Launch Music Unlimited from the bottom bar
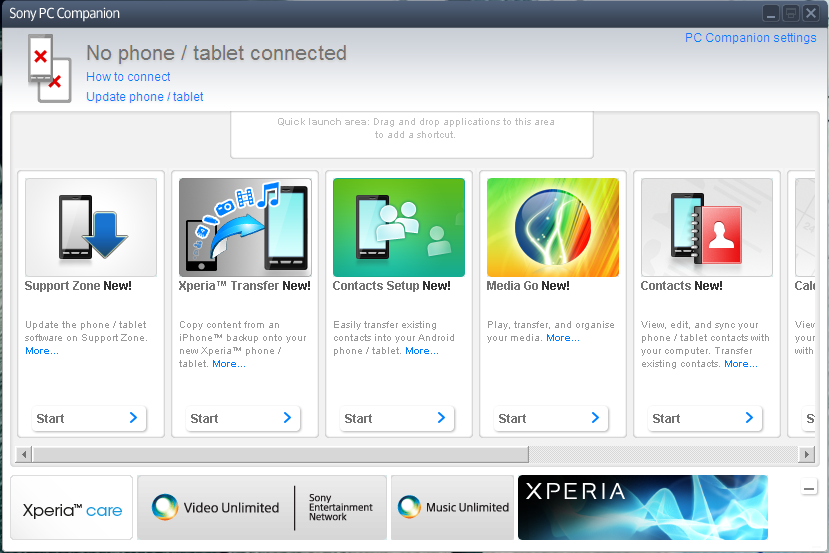 coord(452,508)
